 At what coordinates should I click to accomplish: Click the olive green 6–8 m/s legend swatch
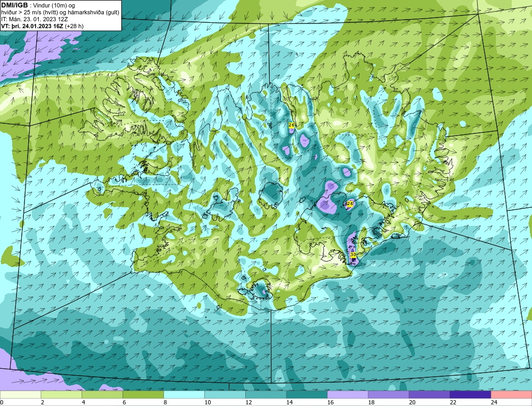[x=143, y=395]
